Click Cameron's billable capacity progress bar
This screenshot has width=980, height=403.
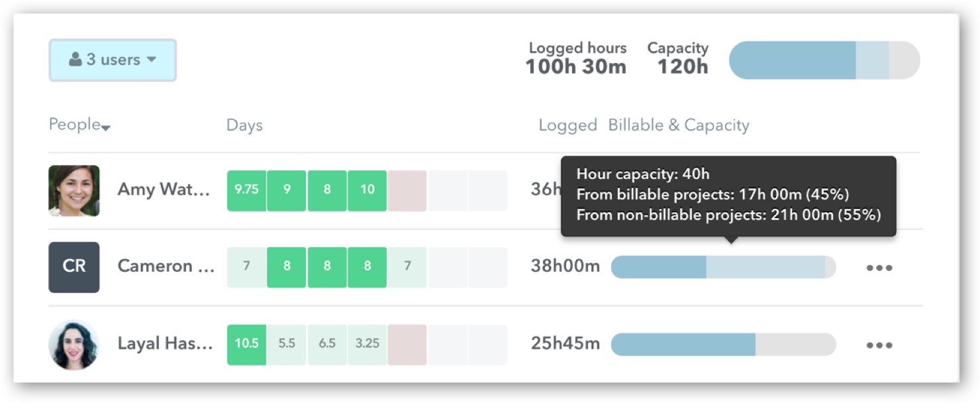[x=722, y=267]
